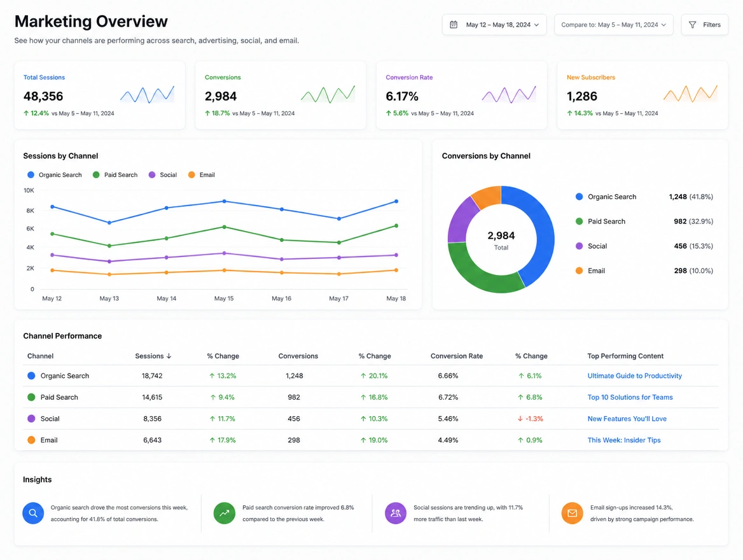The height and width of the screenshot is (560, 743).
Task: Toggle Email series in line chart legend
Action: point(202,175)
